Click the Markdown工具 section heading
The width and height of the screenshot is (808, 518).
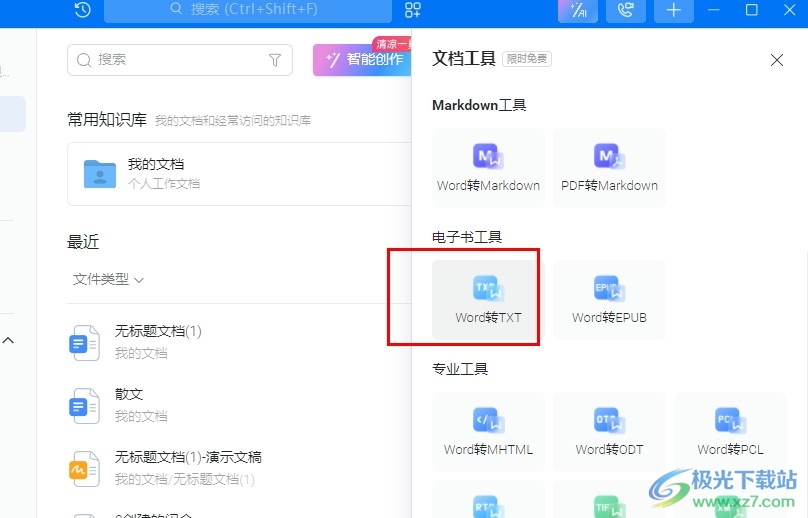(x=479, y=105)
